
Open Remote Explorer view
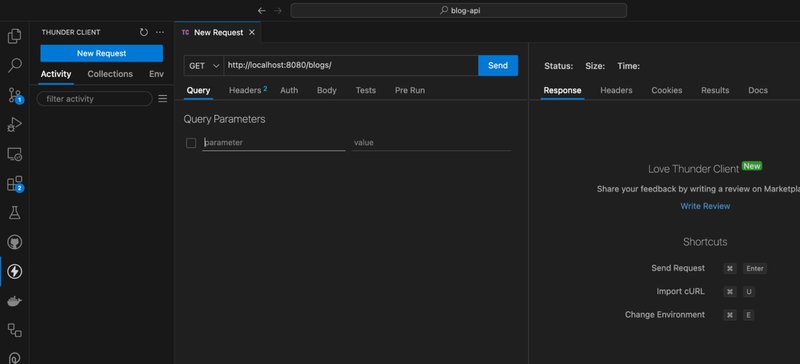[14, 154]
